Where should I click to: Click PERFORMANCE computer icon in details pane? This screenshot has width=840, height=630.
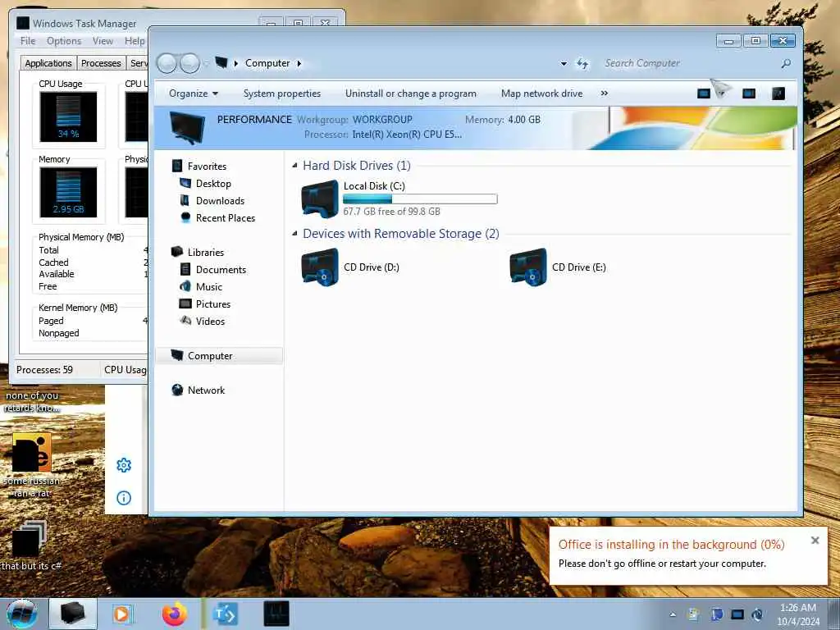(186, 127)
